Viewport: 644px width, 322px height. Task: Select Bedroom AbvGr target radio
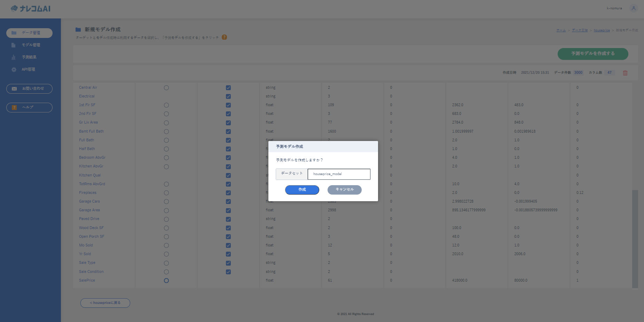click(166, 158)
